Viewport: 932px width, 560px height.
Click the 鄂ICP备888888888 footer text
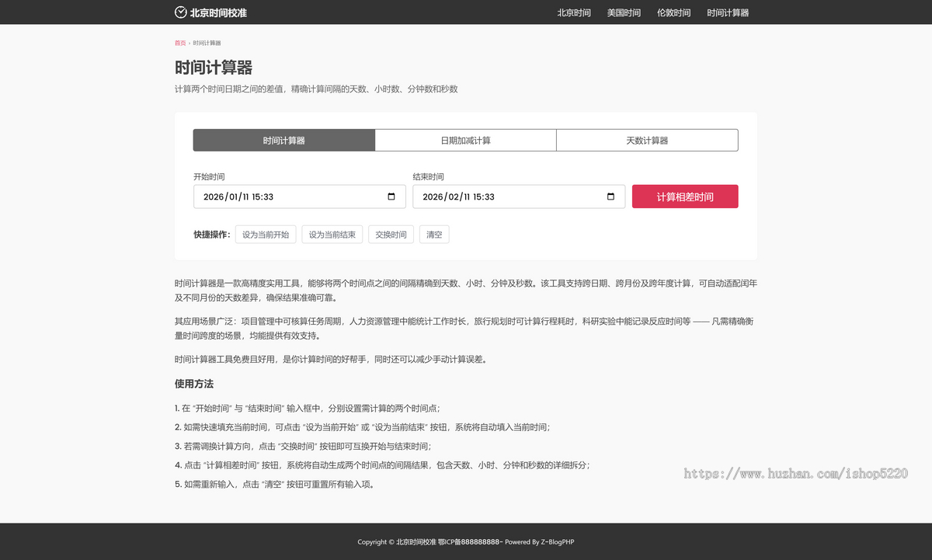click(470, 542)
